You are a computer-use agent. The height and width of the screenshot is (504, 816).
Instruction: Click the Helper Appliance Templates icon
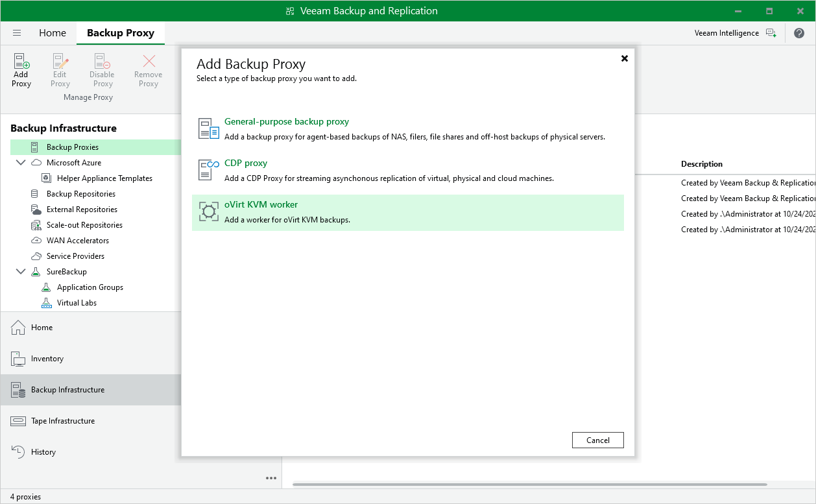coord(46,178)
